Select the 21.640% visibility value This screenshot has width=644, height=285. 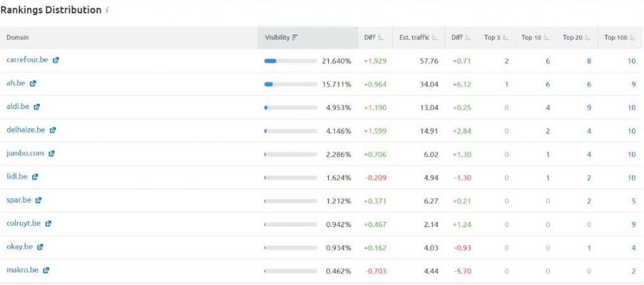(x=336, y=61)
